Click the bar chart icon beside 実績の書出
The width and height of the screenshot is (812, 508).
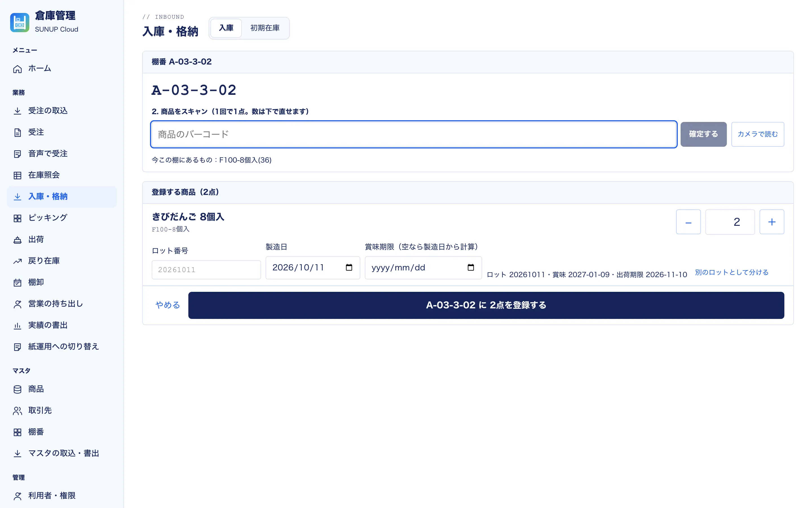point(17,326)
